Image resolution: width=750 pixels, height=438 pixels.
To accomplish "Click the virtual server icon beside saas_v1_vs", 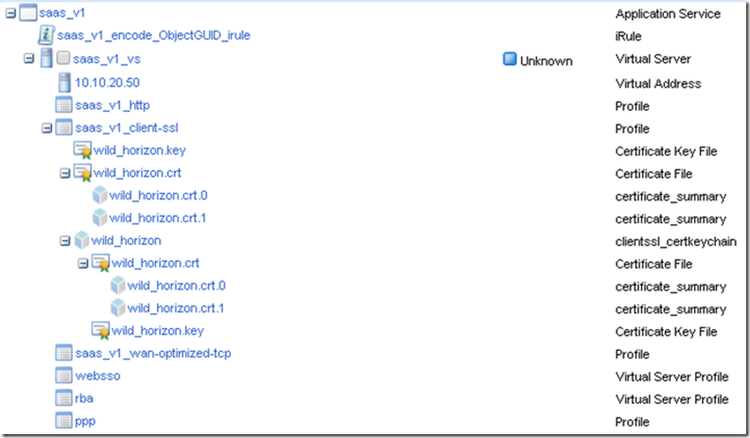I will point(46,58).
